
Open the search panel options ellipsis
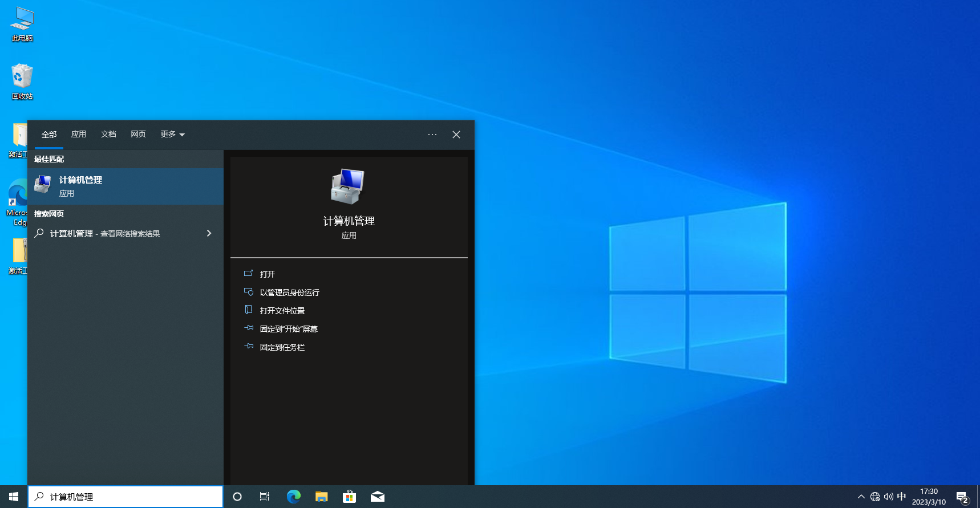click(432, 135)
